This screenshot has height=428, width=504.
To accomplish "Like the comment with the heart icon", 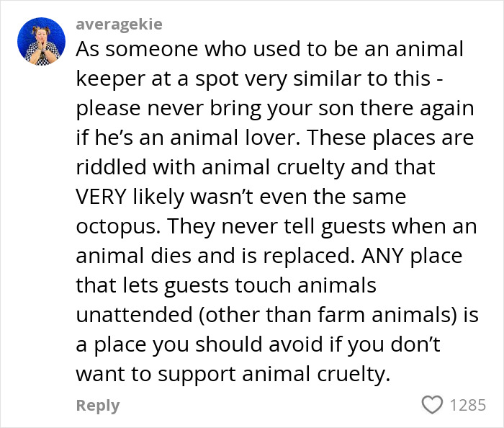I will [432, 405].
